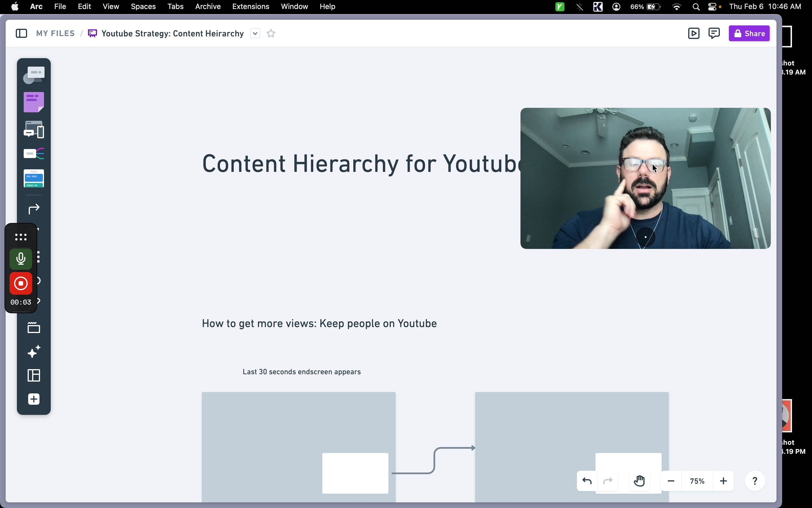812x508 pixels.
Task: Open the Window menu
Action: (x=295, y=6)
